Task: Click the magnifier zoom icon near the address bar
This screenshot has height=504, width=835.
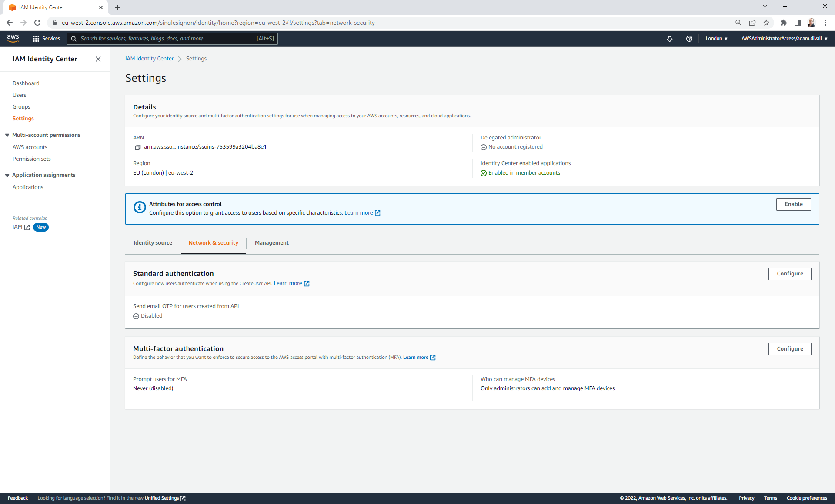Action: [x=738, y=23]
